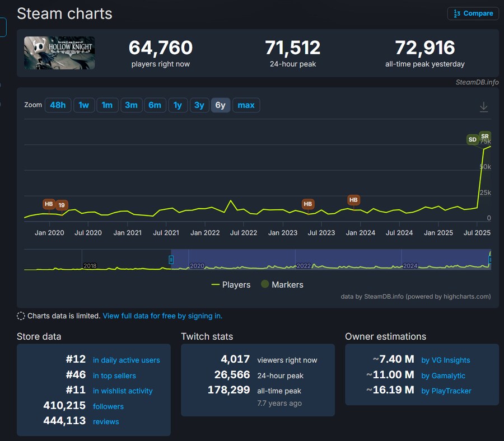Click the ~11.00 M owner estimate
This screenshot has width=504, height=441.
(x=390, y=374)
